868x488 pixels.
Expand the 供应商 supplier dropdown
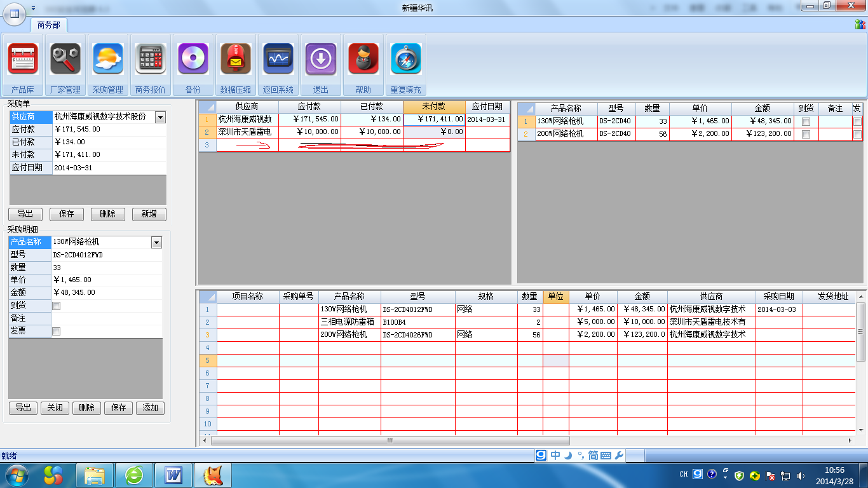pos(160,117)
